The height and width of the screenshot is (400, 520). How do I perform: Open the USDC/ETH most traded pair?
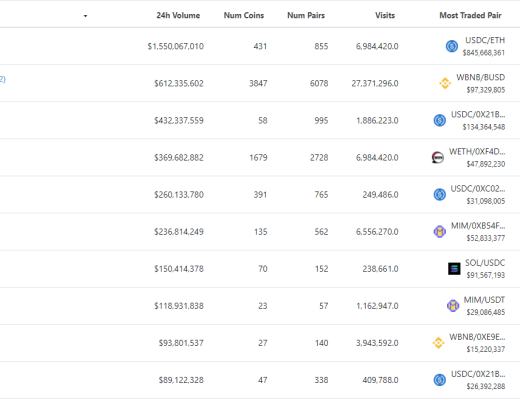click(485, 40)
